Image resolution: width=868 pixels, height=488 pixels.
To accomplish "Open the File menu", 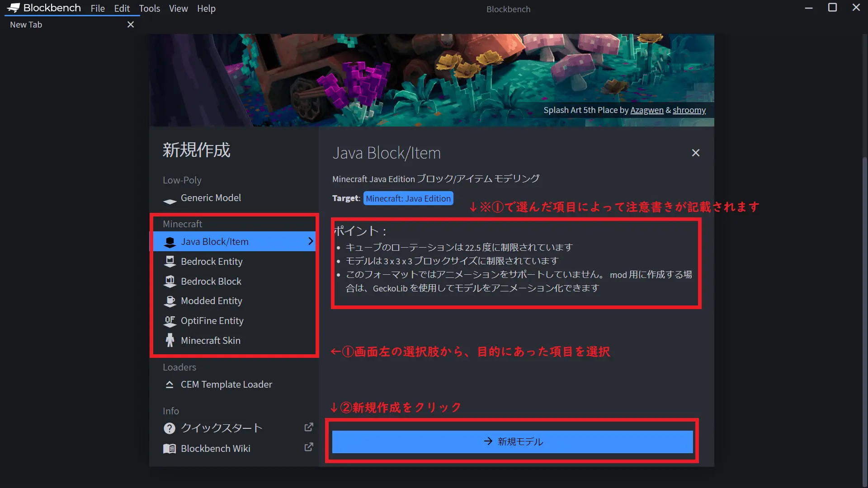I will tap(97, 9).
